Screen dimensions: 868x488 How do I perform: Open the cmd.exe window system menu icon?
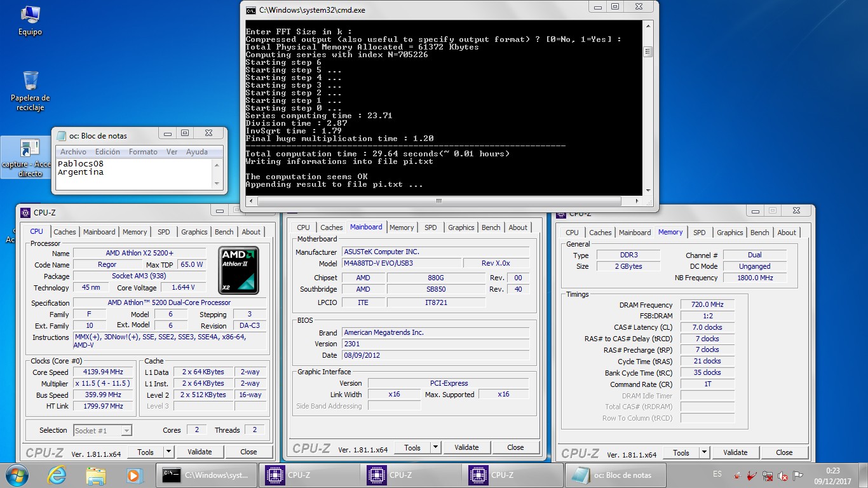251,10
